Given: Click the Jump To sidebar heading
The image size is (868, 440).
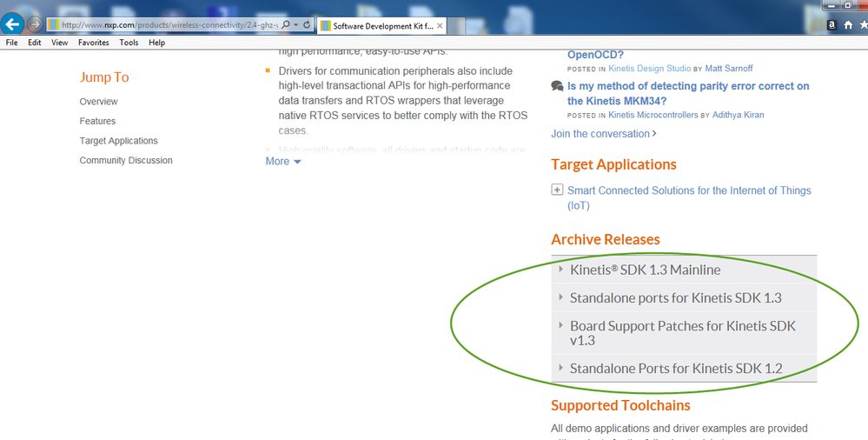Looking at the screenshot, I should 104,77.
